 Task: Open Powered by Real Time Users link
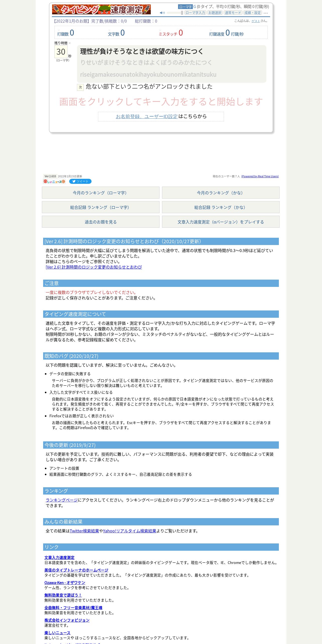click(x=260, y=176)
